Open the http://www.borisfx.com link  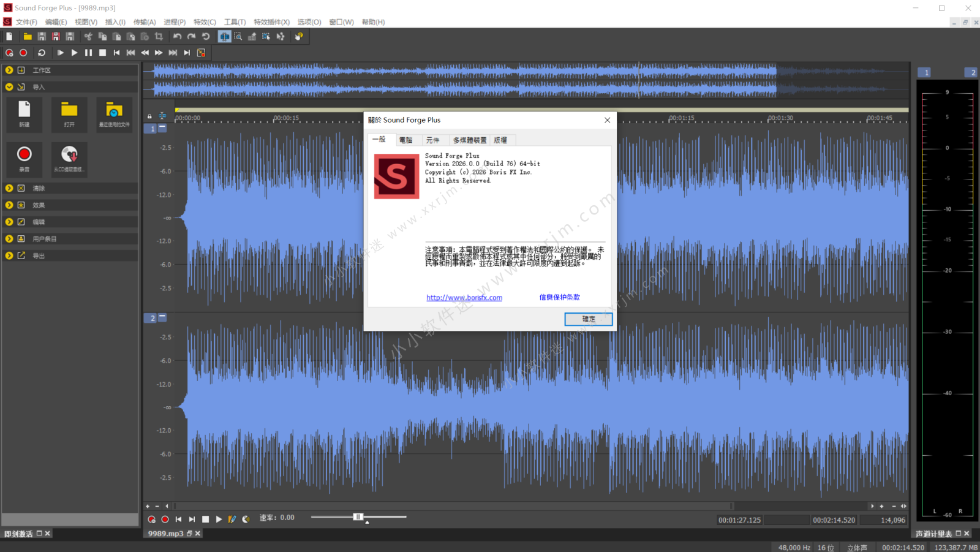click(464, 298)
